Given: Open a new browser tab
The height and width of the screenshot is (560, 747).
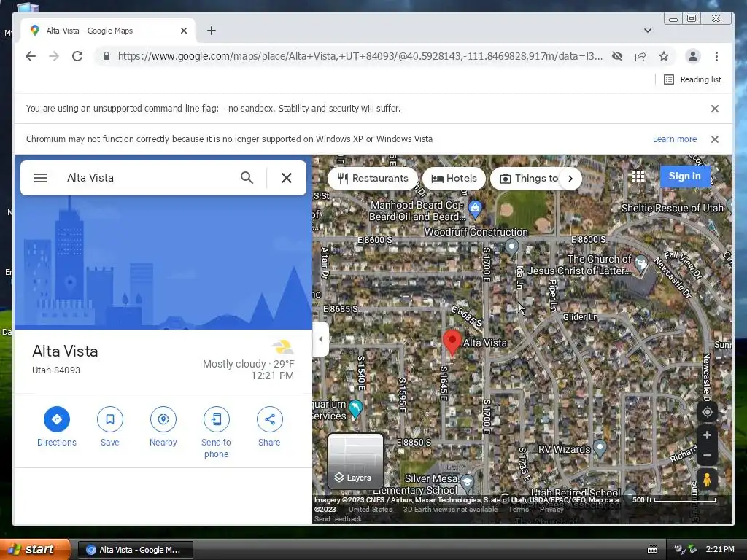Looking at the screenshot, I should point(212,31).
